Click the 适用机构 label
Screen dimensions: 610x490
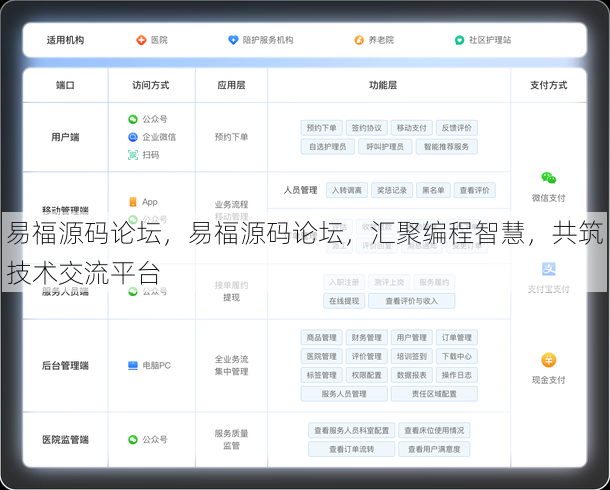tap(65, 40)
